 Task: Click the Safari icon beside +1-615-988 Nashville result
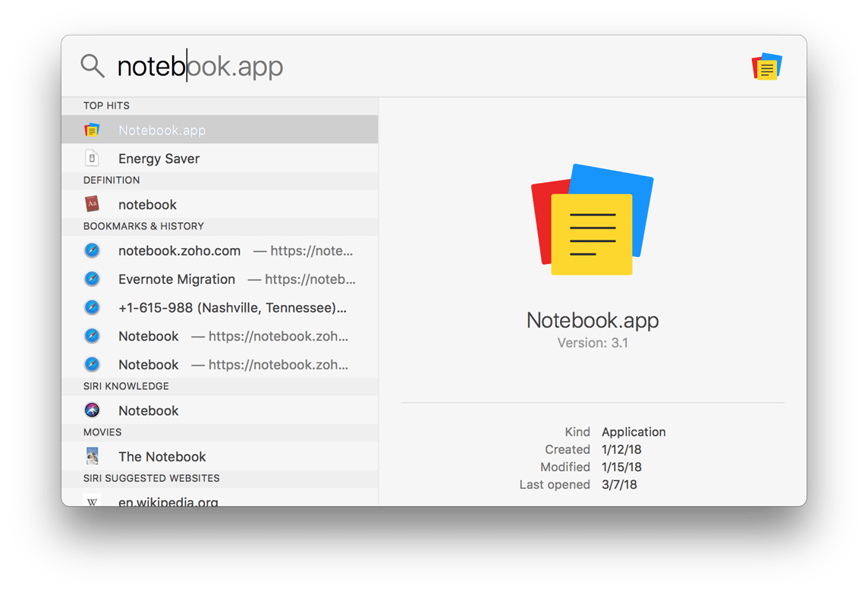click(x=92, y=307)
